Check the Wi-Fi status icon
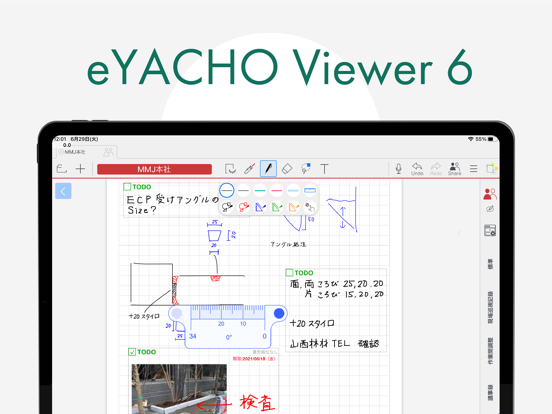The height and width of the screenshot is (414, 552). coord(470,139)
